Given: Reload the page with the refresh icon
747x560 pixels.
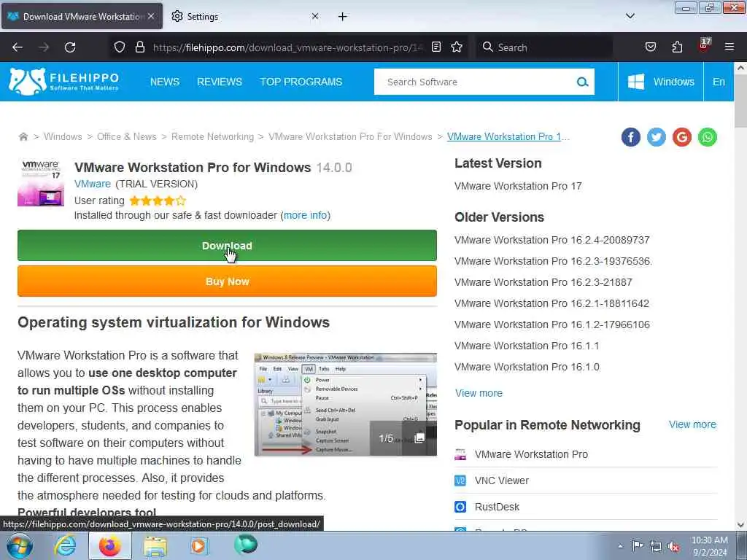Looking at the screenshot, I should 70,47.
